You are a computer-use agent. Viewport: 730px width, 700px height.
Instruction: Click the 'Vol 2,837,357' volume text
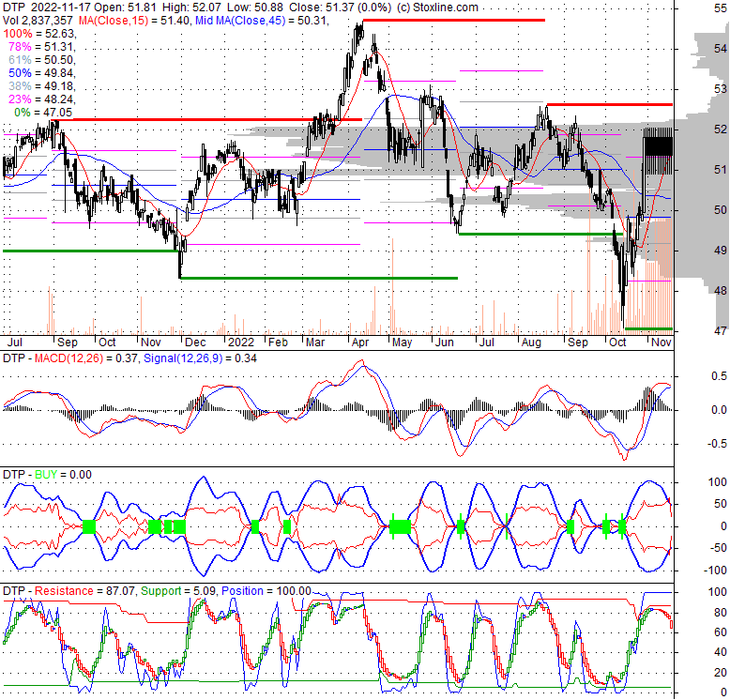[38, 21]
